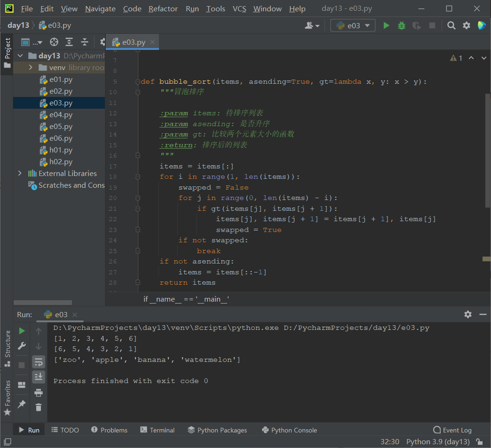491x448 pixels.
Task: Click the JetBrains Space colorful icon
Action: [482, 25]
